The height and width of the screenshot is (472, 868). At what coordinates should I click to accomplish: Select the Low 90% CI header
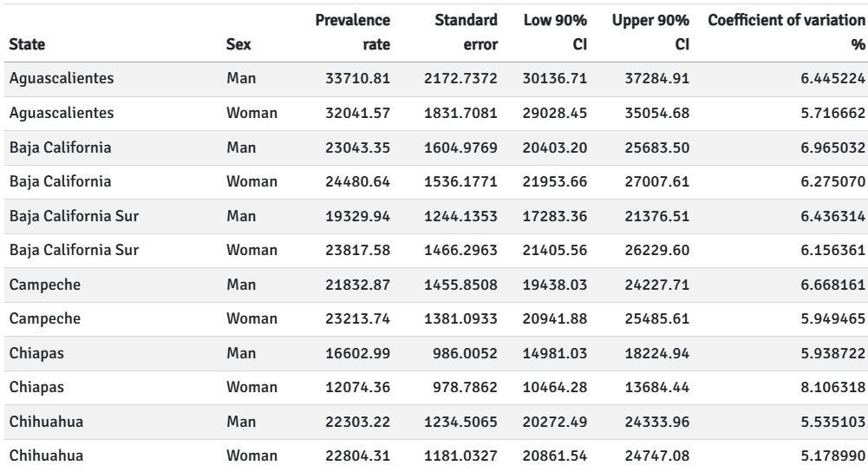coord(555,32)
